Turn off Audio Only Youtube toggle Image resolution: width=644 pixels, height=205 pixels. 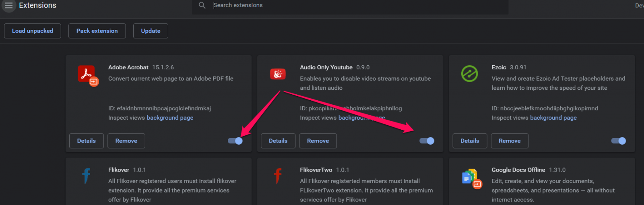(427, 141)
